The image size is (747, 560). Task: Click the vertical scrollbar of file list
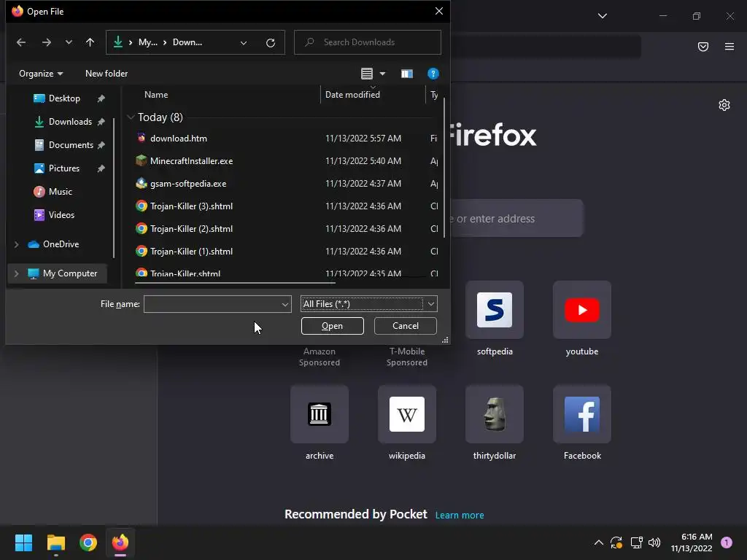[444, 168]
